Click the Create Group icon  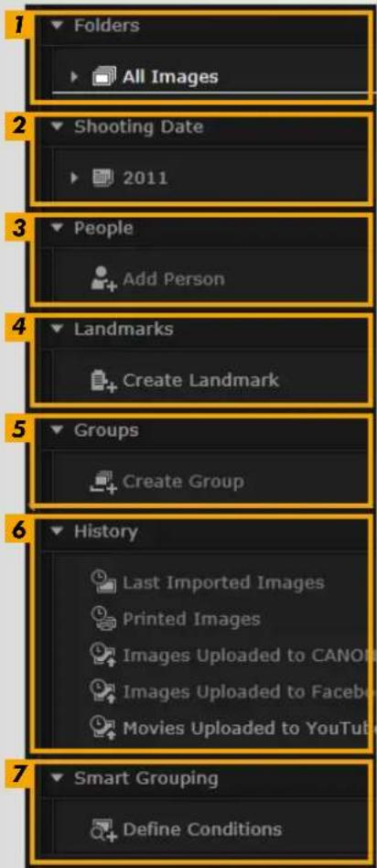coord(103,483)
